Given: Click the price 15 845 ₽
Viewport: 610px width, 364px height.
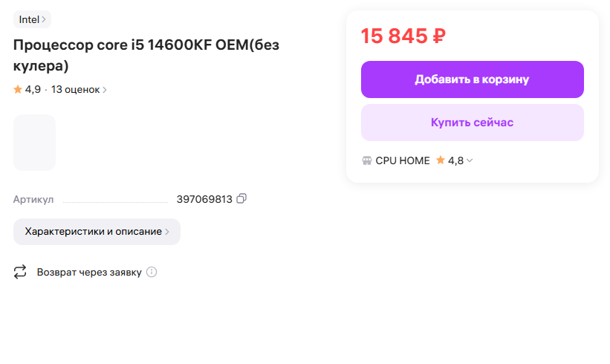Looking at the screenshot, I should pos(403,36).
